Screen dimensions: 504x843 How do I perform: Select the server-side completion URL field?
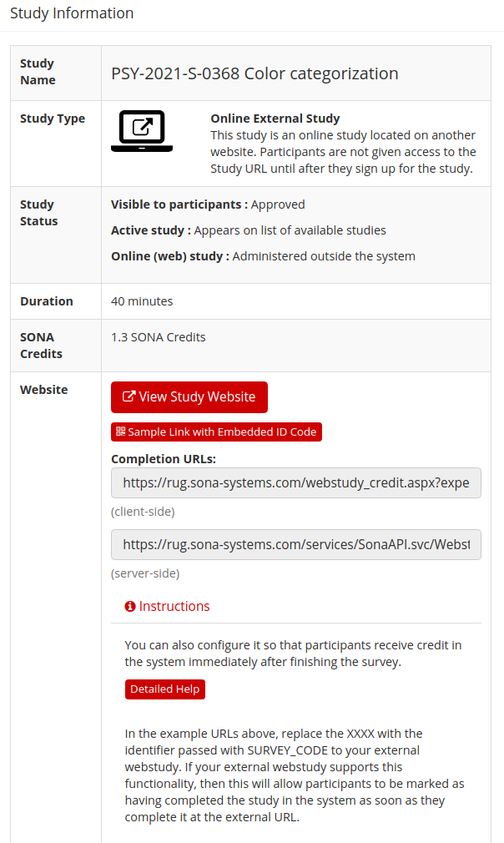click(296, 544)
